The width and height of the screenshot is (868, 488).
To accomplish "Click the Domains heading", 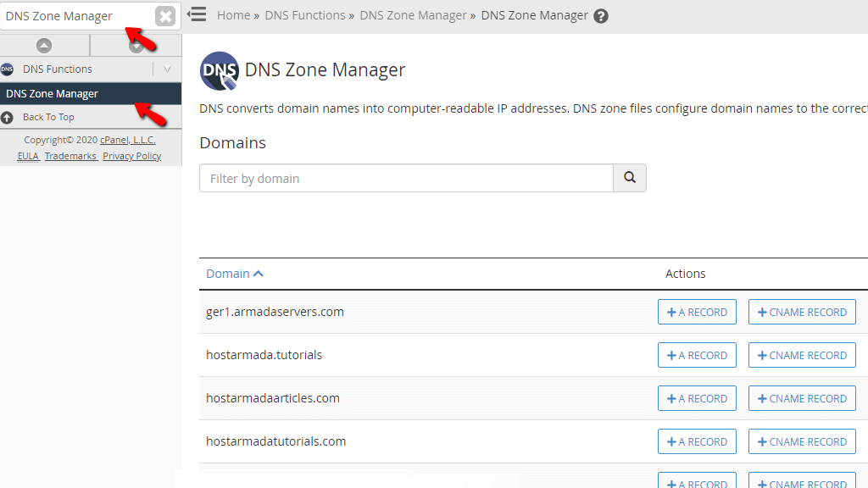I will point(232,142).
